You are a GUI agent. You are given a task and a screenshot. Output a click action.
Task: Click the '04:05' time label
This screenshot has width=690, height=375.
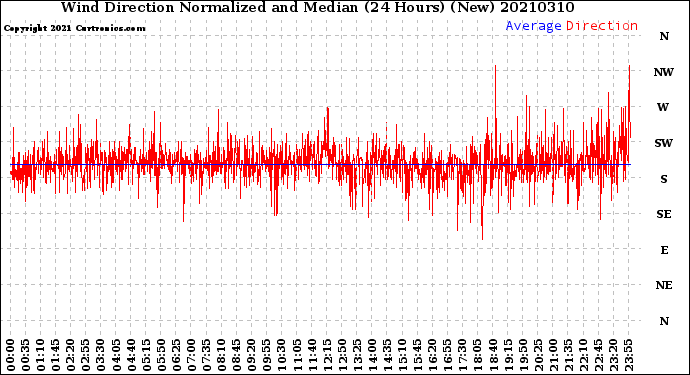pos(116,355)
